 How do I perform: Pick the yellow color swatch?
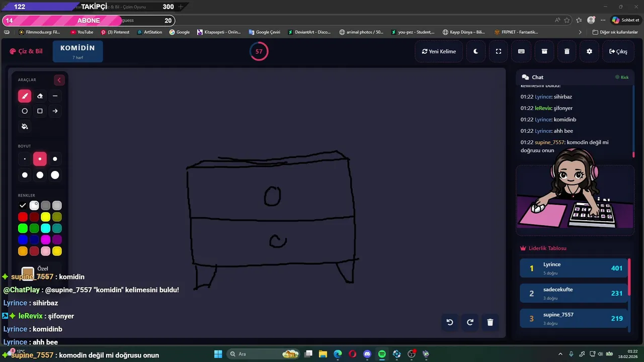[46, 217]
